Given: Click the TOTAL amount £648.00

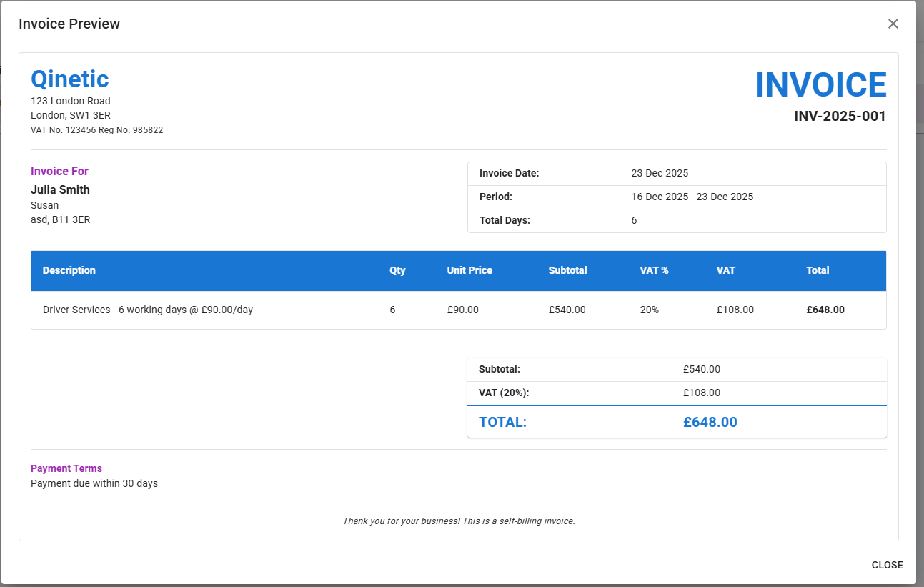Looking at the screenshot, I should 710,422.
